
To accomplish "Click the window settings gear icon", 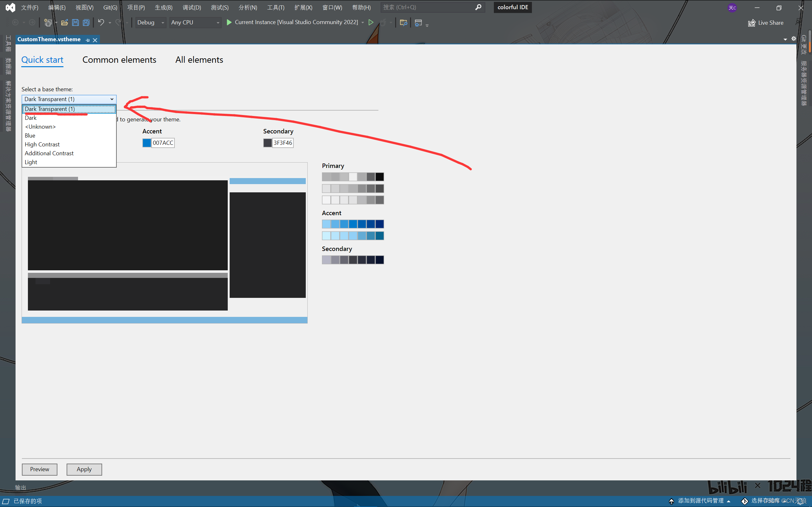I will tap(794, 39).
